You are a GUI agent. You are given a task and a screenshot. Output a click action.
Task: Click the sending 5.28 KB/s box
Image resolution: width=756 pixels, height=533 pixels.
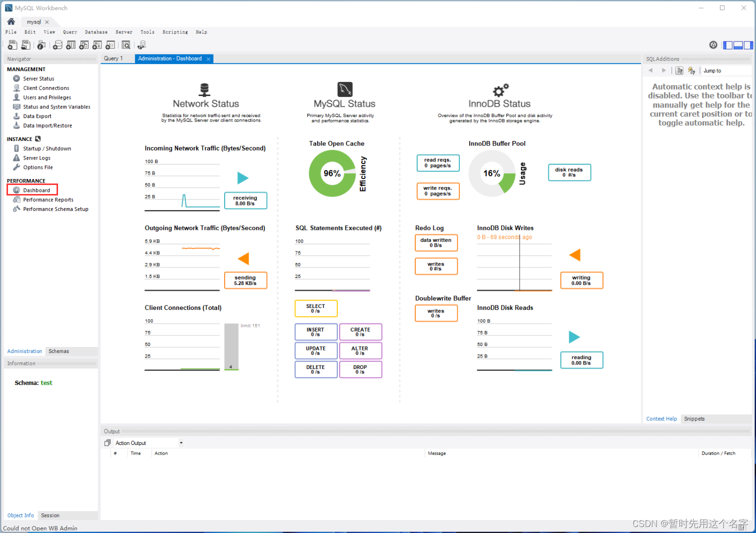tap(245, 280)
